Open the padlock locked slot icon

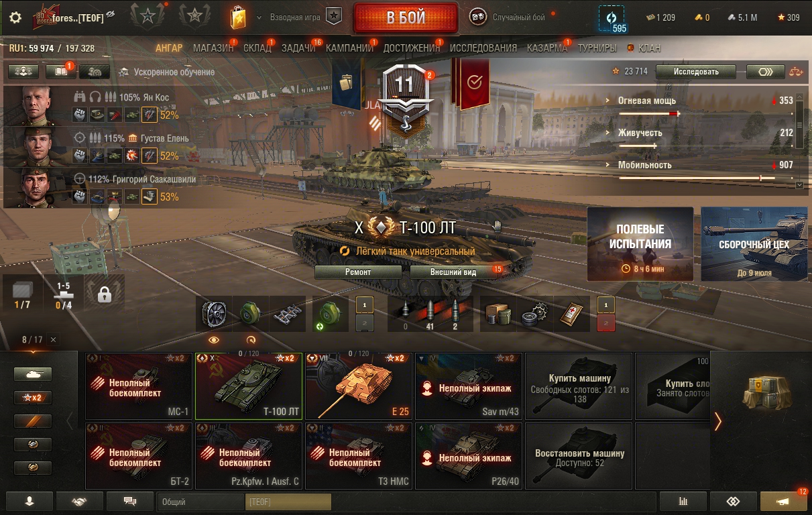tap(104, 294)
